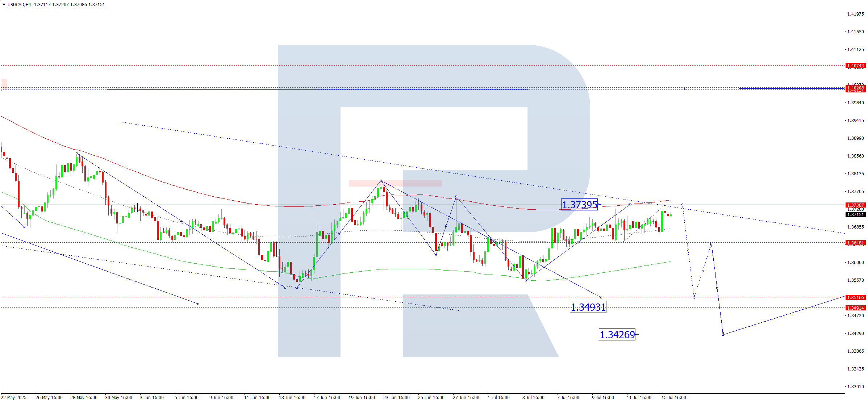Click the red 1.36481 price axis tag

[x=855, y=243]
